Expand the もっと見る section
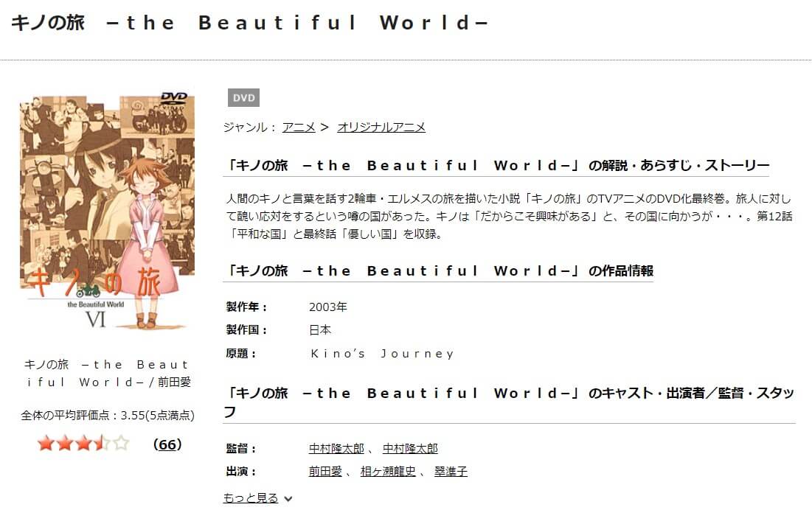This screenshot has width=812, height=510. coord(258,498)
